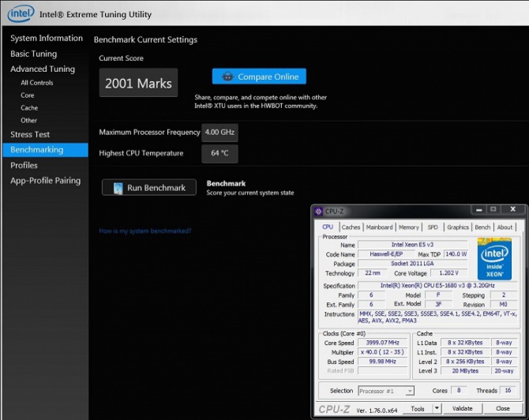Select All Controls under Advanced Tuning
This screenshot has height=420, width=529.
click(37, 83)
